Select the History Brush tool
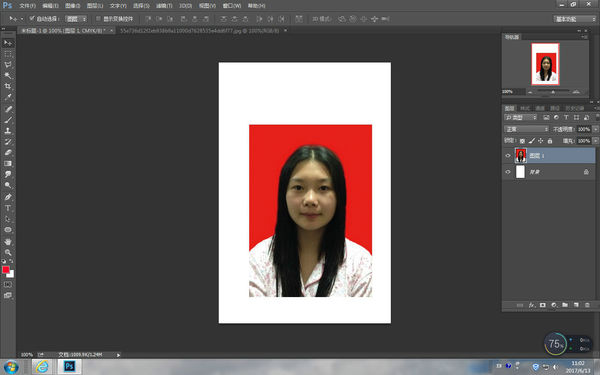Image resolution: width=600 pixels, height=375 pixels. (8, 142)
